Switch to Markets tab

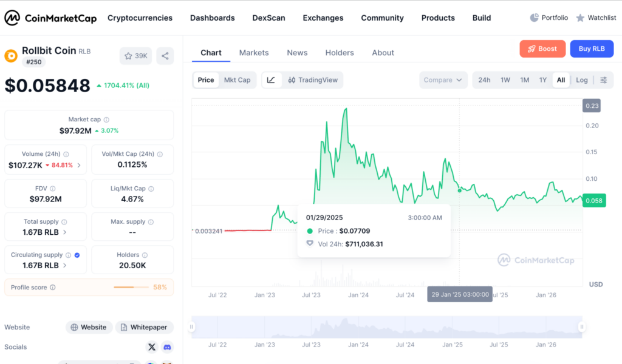coord(254,53)
